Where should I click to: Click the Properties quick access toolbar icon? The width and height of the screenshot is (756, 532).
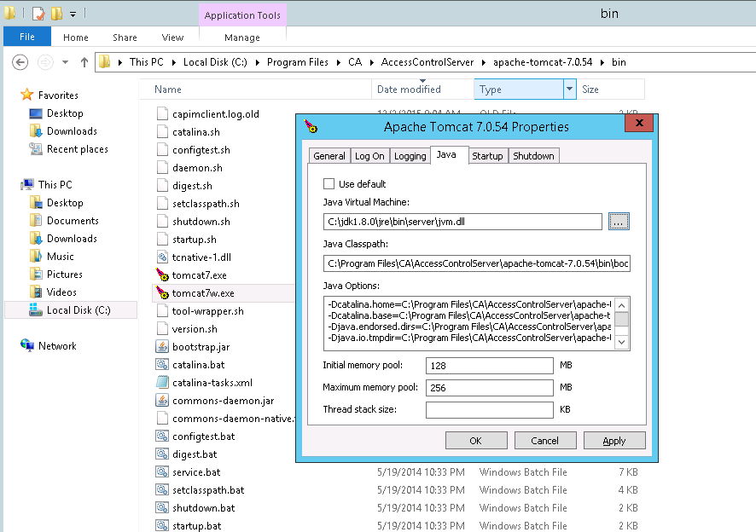pos(38,14)
